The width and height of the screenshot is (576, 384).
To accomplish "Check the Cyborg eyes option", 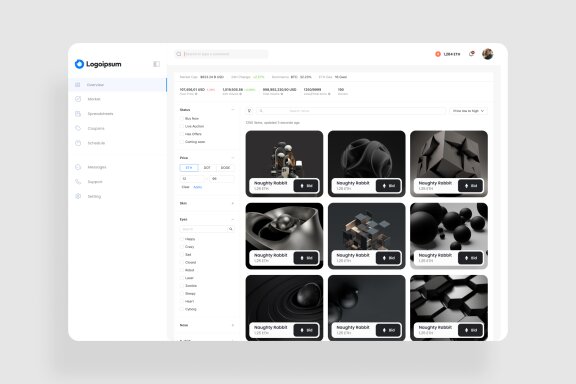I will pos(181,309).
